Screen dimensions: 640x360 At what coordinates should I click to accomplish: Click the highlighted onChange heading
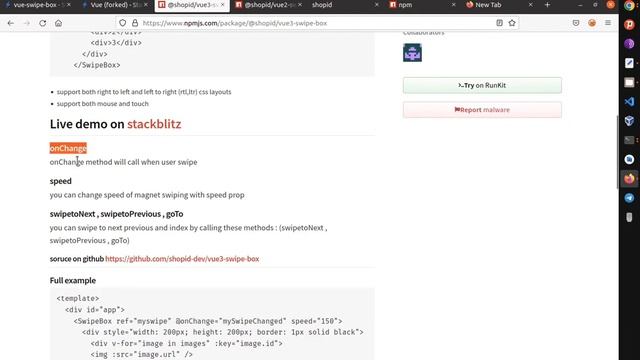point(68,148)
